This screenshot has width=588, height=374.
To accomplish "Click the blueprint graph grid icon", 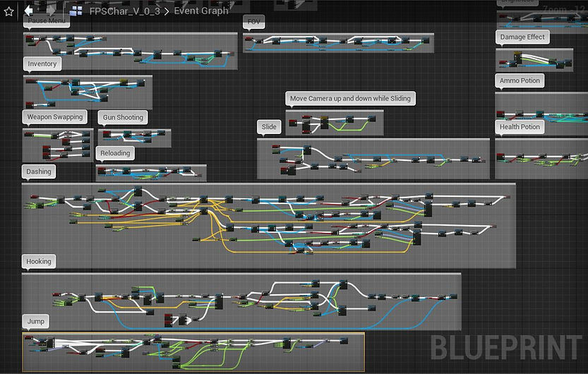I will coord(76,11).
